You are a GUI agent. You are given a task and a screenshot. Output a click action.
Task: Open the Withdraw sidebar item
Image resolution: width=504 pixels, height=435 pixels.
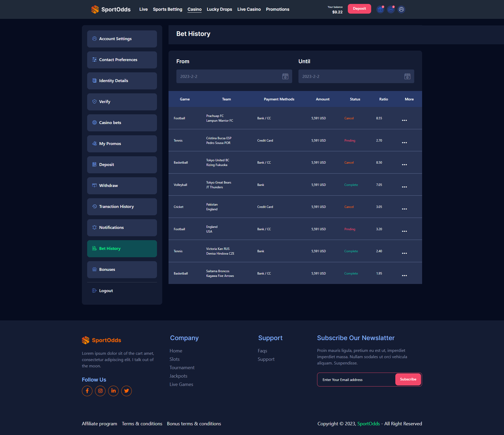(x=122, y=186)
